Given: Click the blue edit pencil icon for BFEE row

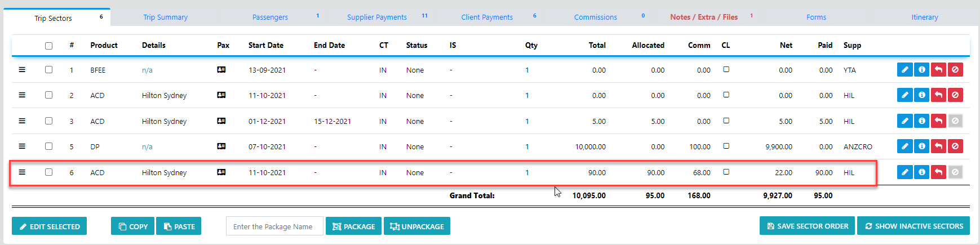Looking at the screenshot, I should (904, 70).
